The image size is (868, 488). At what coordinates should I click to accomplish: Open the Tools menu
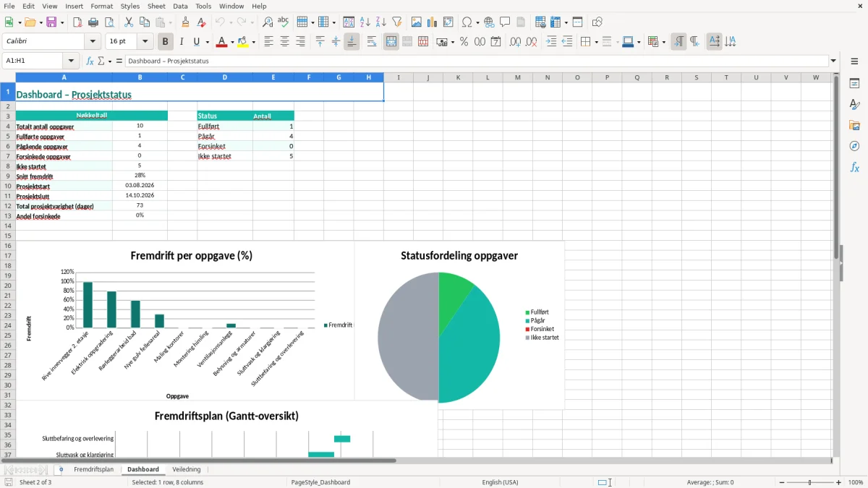(203, 6)
